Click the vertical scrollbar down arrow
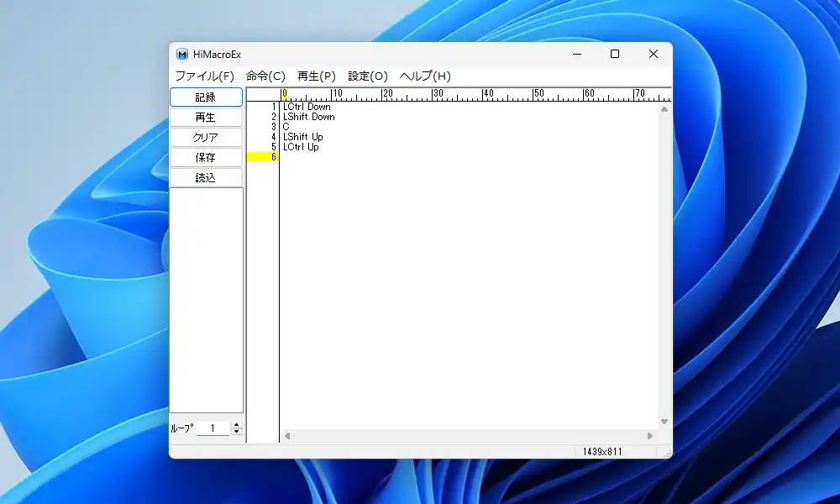Viewport: 840px width, 504px height. [664, 422]
